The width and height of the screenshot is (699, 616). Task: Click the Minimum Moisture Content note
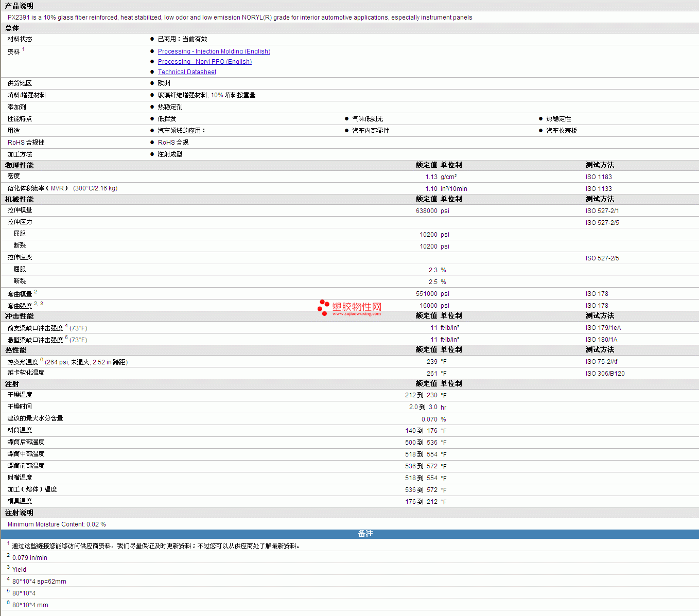[57, 524]
